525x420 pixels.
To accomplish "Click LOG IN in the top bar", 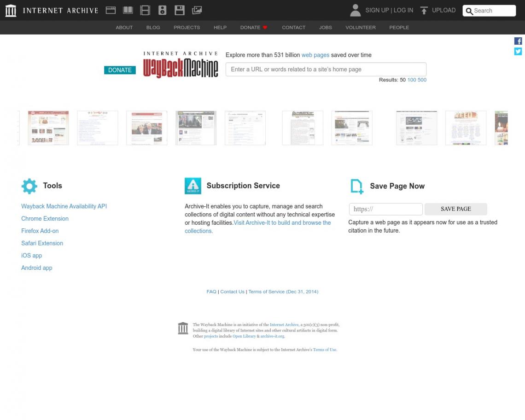I will (403, 11).
